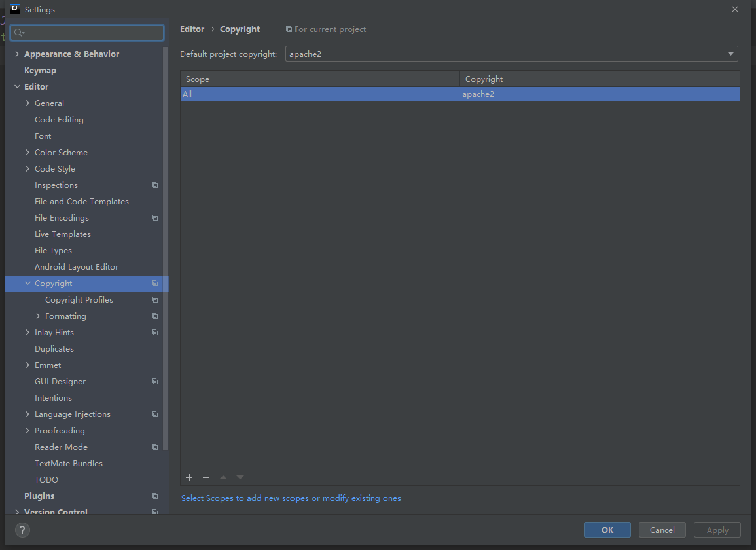Click the settings tree scrollbar
Screen dimensions: 756x550
tap(166, 248)
